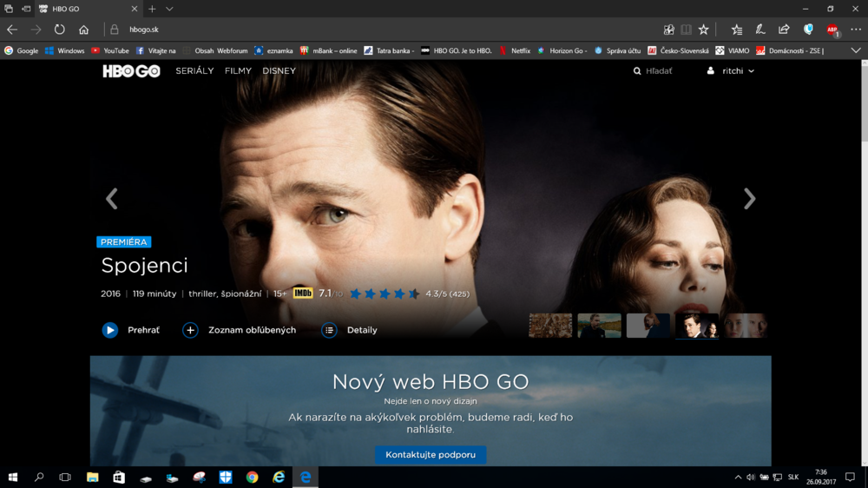868x488 pixels.
Task: Add page to favorites with star icon
Action: pyautogui.click(x=704, y=30)
